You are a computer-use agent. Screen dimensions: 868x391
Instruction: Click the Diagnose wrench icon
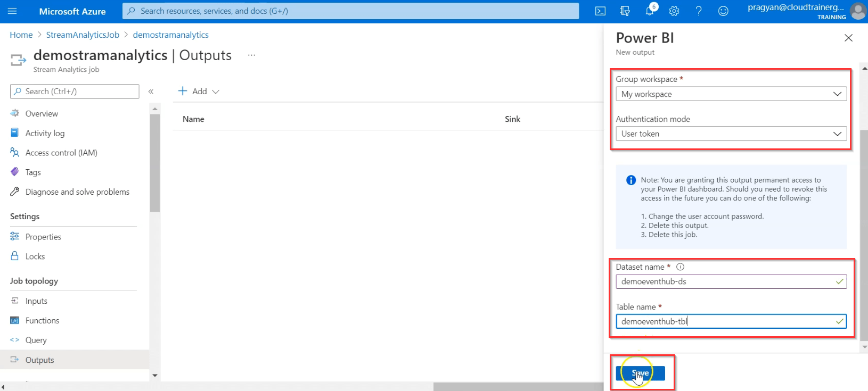tap(15, 192)
